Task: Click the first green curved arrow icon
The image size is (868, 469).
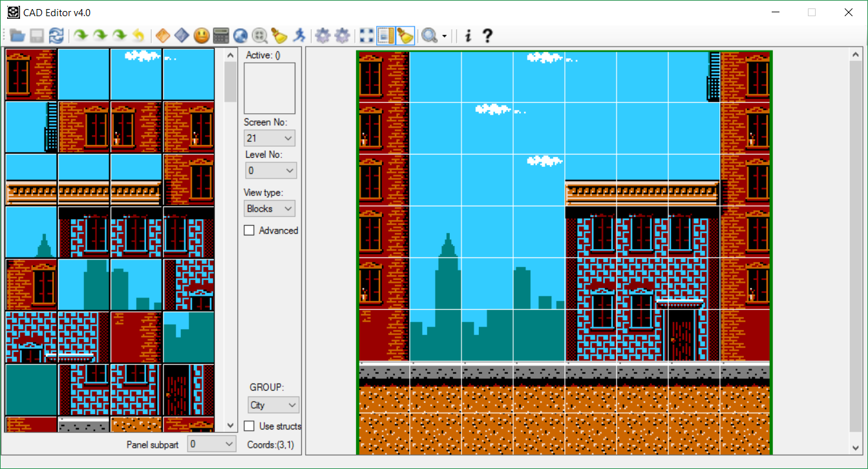Action: point(81,36)
